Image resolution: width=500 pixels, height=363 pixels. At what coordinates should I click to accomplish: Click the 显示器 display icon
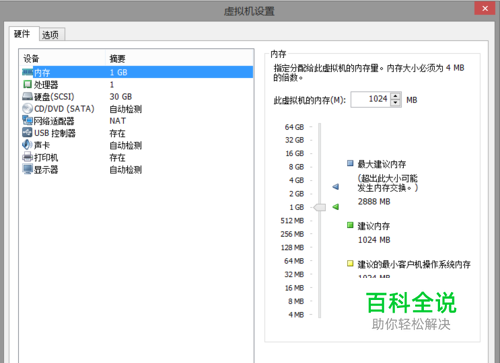coord(27,169)
